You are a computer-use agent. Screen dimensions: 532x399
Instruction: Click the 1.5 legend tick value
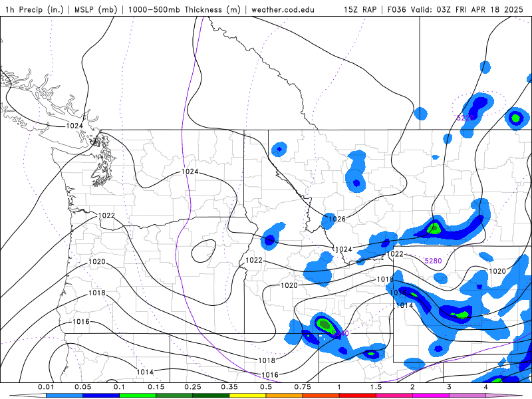(376, 387)
